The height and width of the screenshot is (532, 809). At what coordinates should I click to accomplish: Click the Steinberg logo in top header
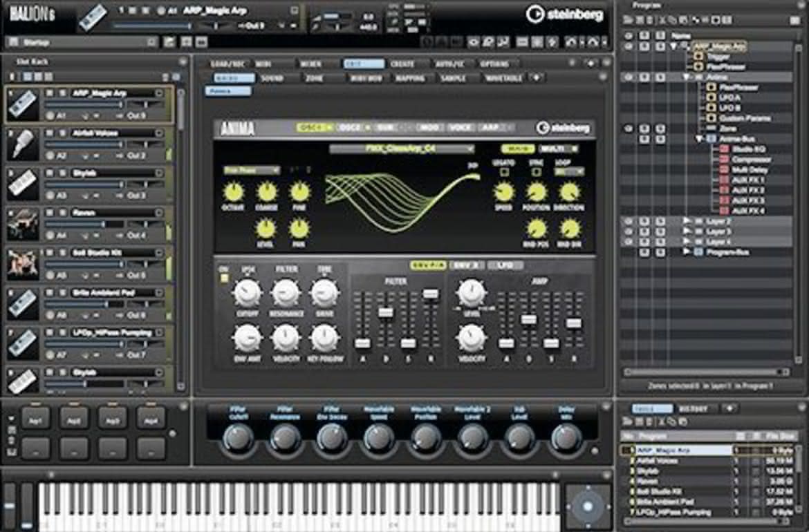[564, 15]
